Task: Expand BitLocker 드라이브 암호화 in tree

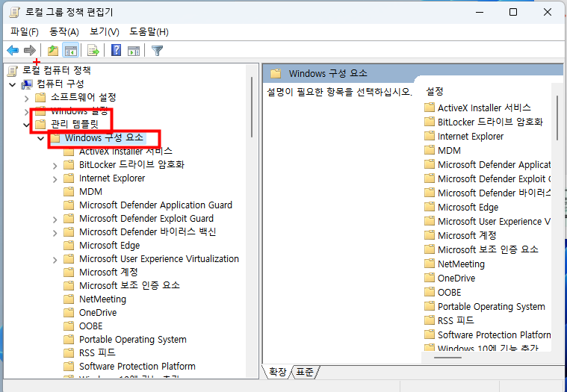Action: point(55,166)
